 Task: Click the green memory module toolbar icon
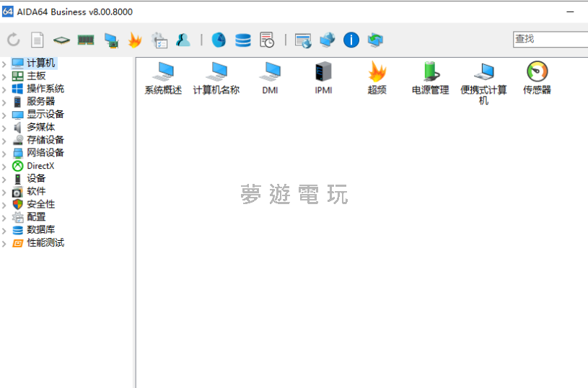(86, 40)
